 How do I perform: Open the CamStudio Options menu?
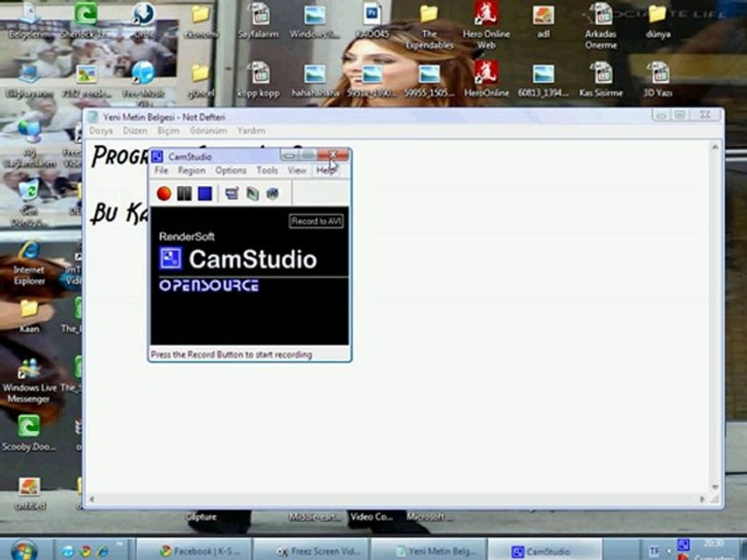[x=230, y=170]
